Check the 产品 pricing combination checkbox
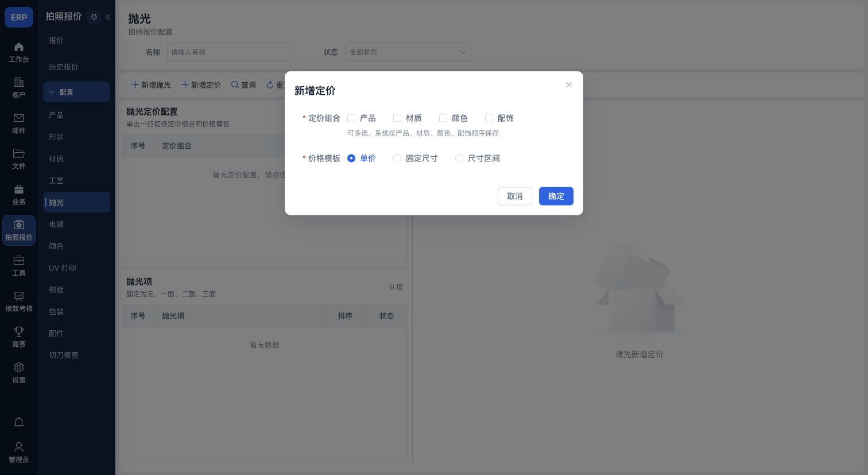Image resolution: width=868 pixels, height=475 pixels. point(351,118)
